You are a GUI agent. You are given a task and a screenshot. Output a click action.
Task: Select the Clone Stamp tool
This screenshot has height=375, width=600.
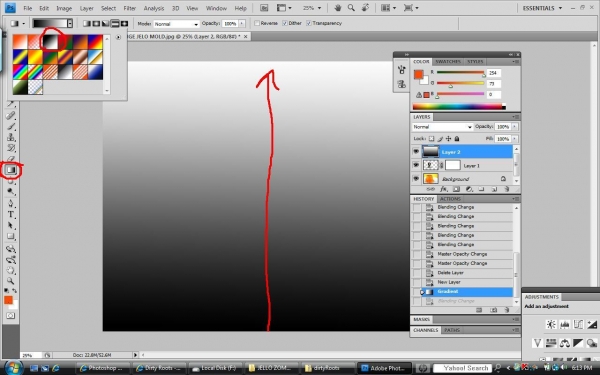pos(11,137)
